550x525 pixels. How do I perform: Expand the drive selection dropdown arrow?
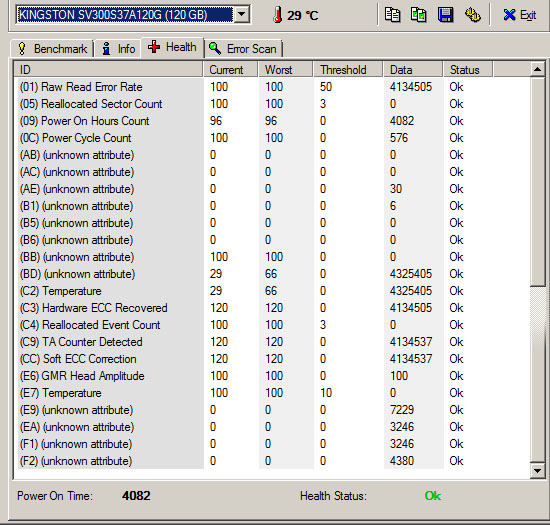[241, 15]
